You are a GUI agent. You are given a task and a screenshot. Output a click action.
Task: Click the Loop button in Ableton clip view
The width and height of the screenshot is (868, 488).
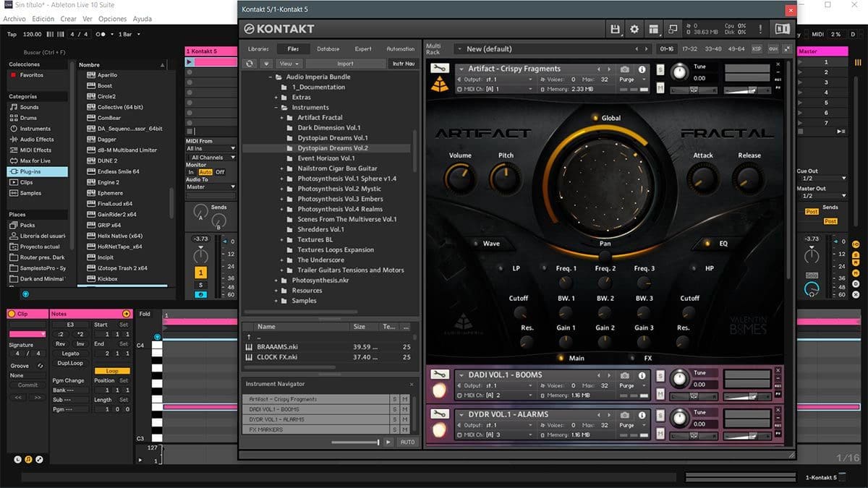click(x=112, y=371)
